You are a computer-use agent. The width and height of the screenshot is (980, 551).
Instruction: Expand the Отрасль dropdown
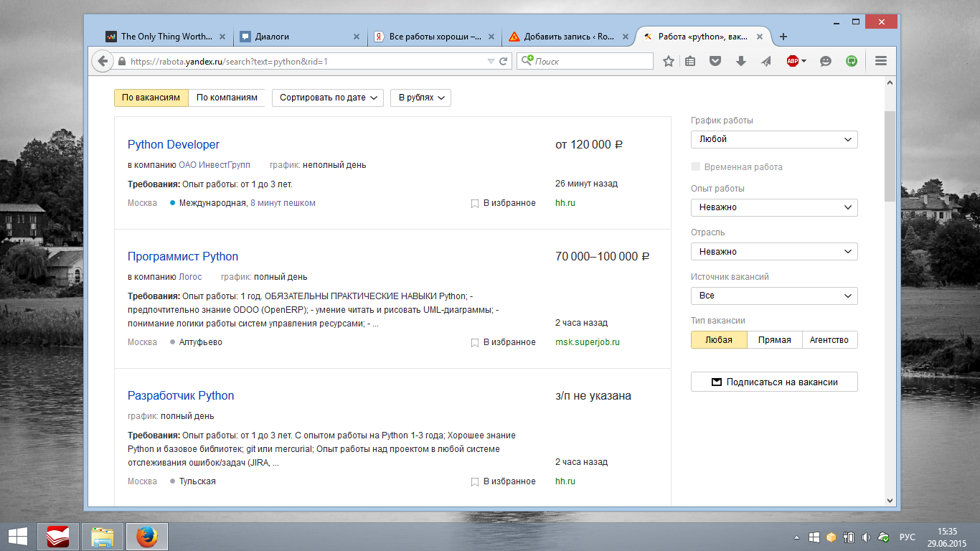click(x=774, y=252)
